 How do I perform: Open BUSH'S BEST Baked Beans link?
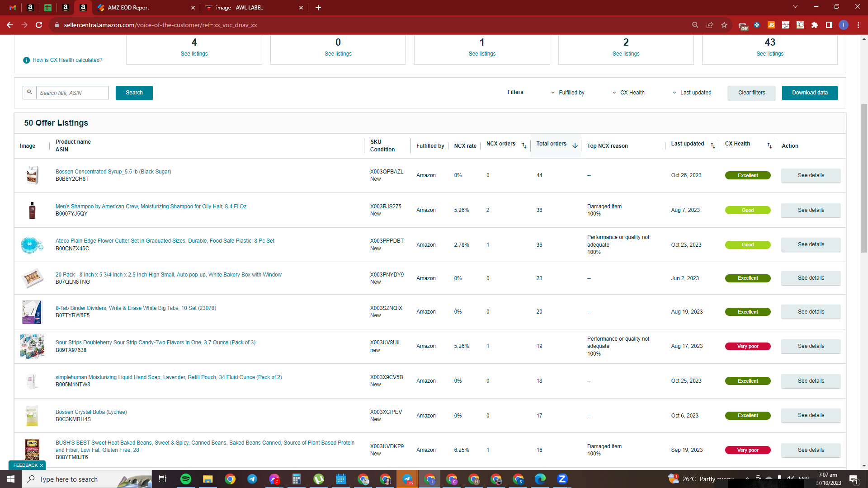click(x=205, y=446)
